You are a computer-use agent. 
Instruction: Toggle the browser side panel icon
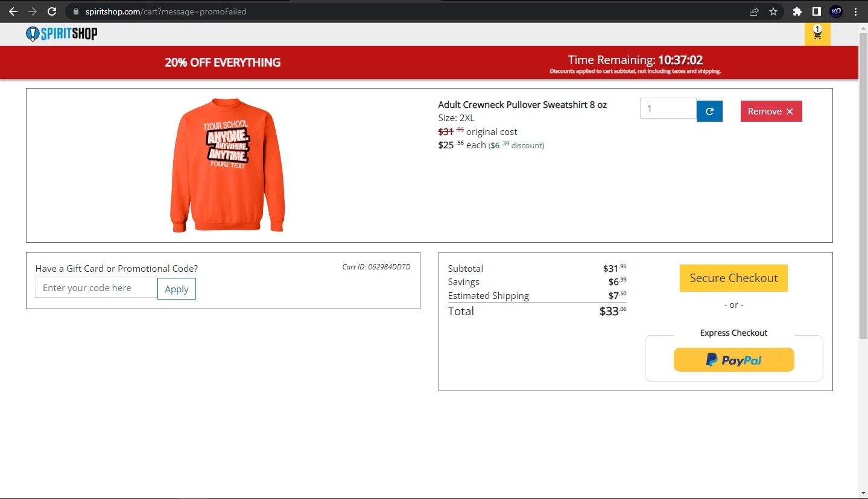(816, 11)
